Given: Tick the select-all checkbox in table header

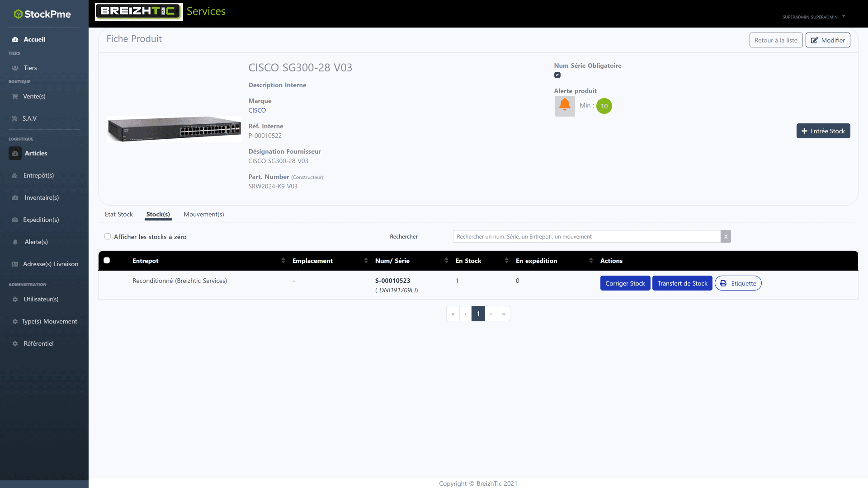Looking at the screenshot, I should coord(107,260).
